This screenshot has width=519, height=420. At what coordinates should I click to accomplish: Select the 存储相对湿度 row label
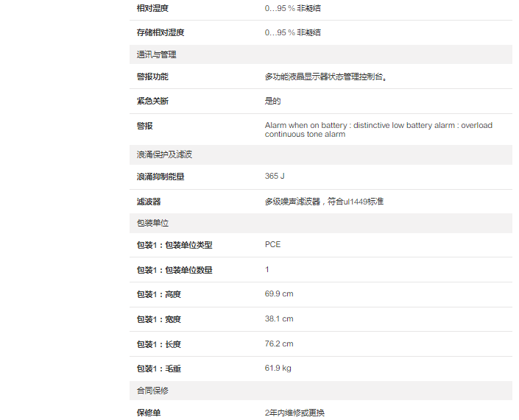(x=160, y=32)
